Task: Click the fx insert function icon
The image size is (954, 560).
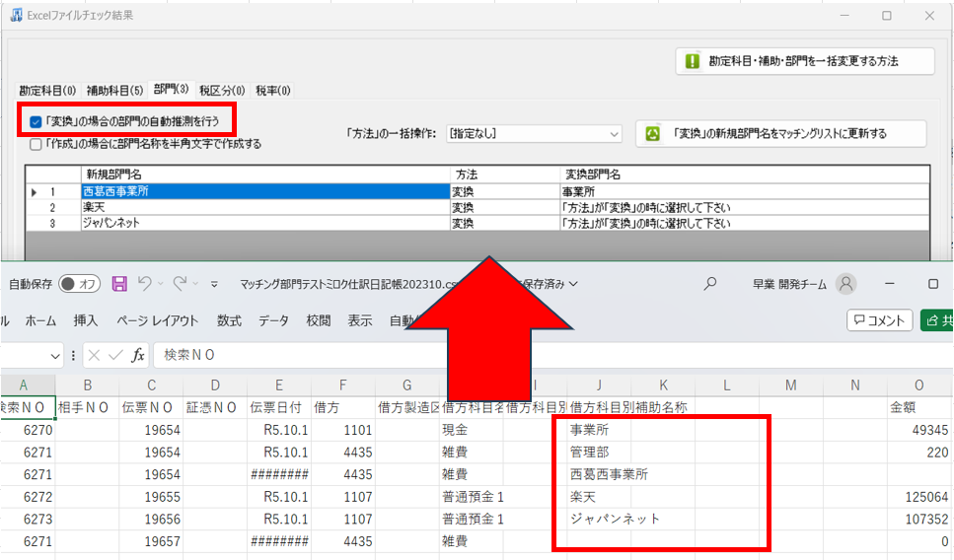Action: pyautogui.click(x=138, y=355)
